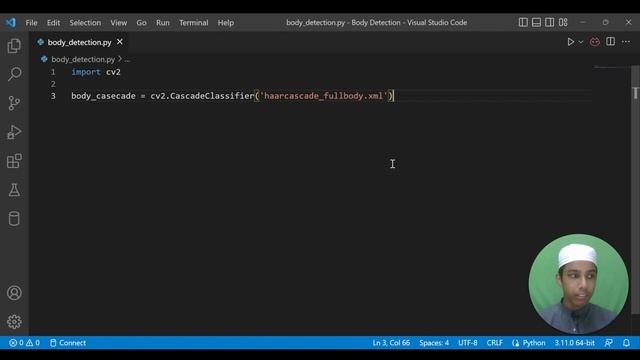Open the Selection menu
The image size is (640, 360).
85,23
